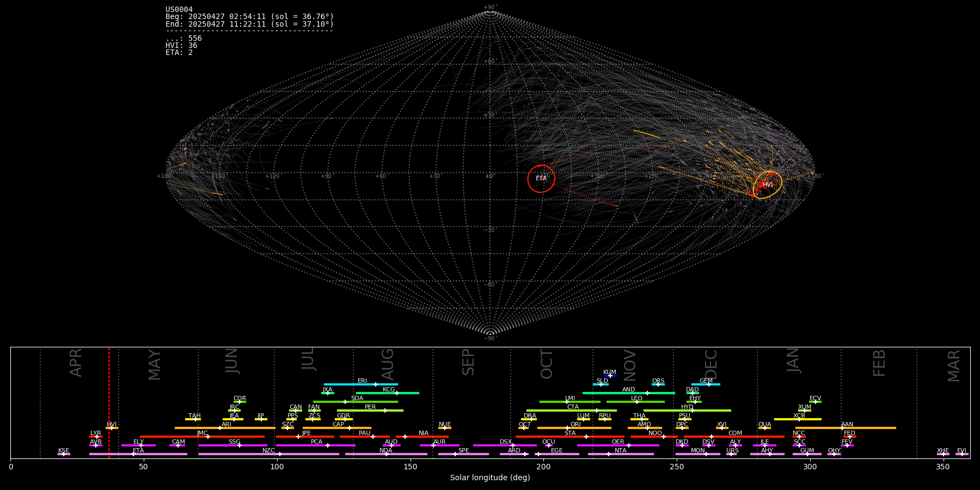Click the CAP shower label
The width and height of the screenshot is (980, 490).
(x=339, y=425)
